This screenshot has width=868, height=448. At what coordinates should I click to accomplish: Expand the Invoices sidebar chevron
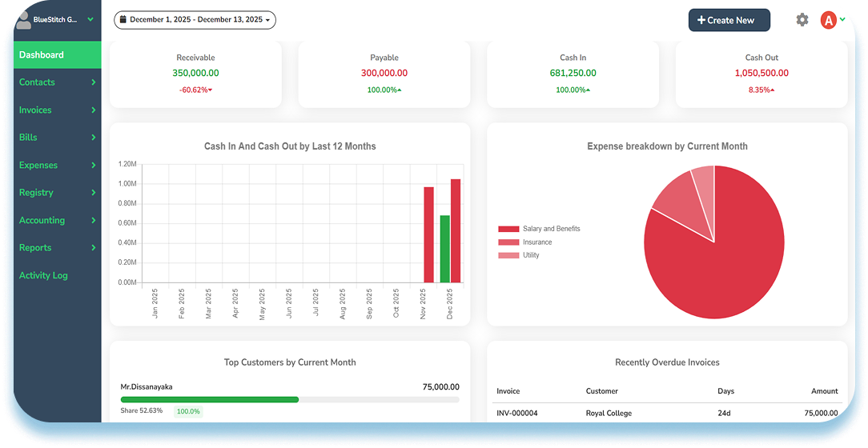[93, 110]
